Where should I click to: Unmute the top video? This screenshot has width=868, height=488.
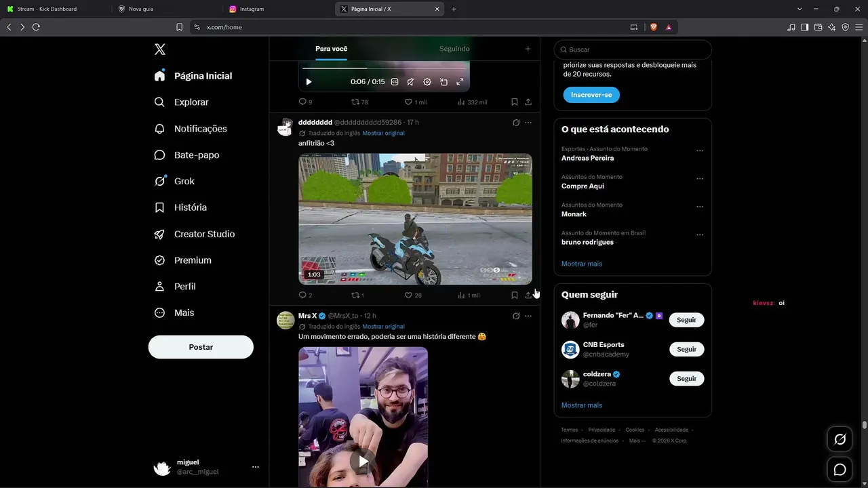(x=411, y=82)
